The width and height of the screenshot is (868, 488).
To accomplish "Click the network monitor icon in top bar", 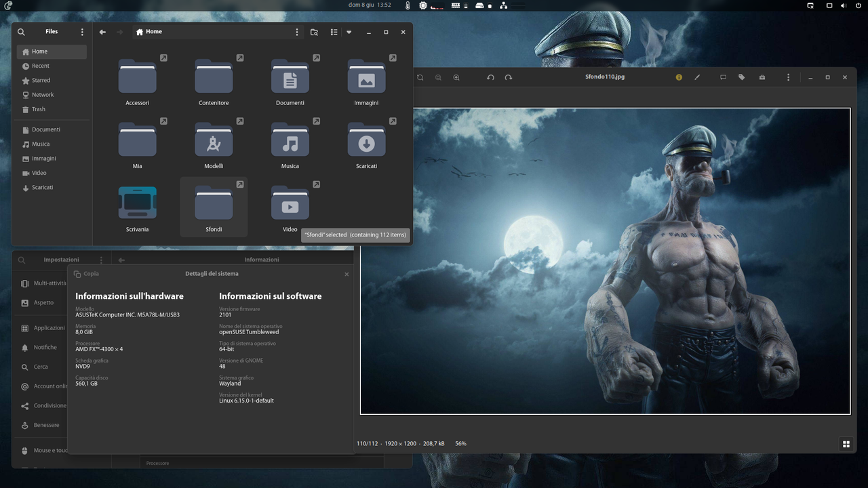I will point(503,5).
